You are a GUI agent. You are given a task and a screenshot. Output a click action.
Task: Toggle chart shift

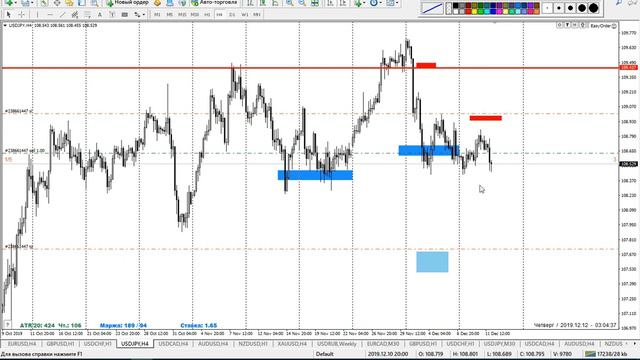click(343, 3)
